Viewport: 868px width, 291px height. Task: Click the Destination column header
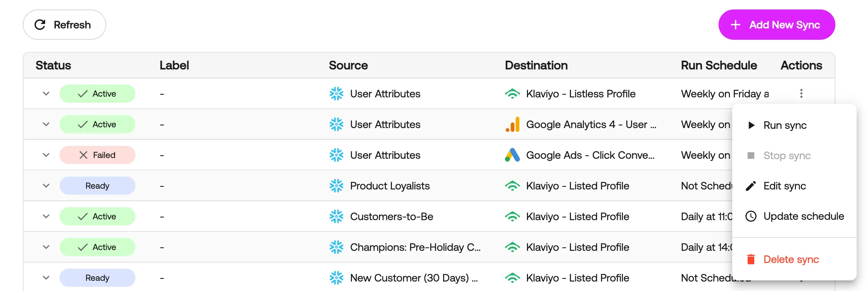(x=536, y=65)
